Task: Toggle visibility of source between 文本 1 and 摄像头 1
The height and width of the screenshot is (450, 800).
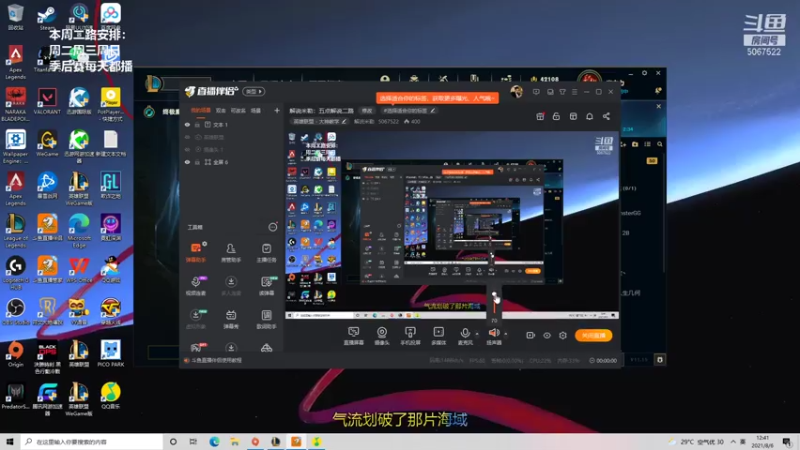Action: 187,137
